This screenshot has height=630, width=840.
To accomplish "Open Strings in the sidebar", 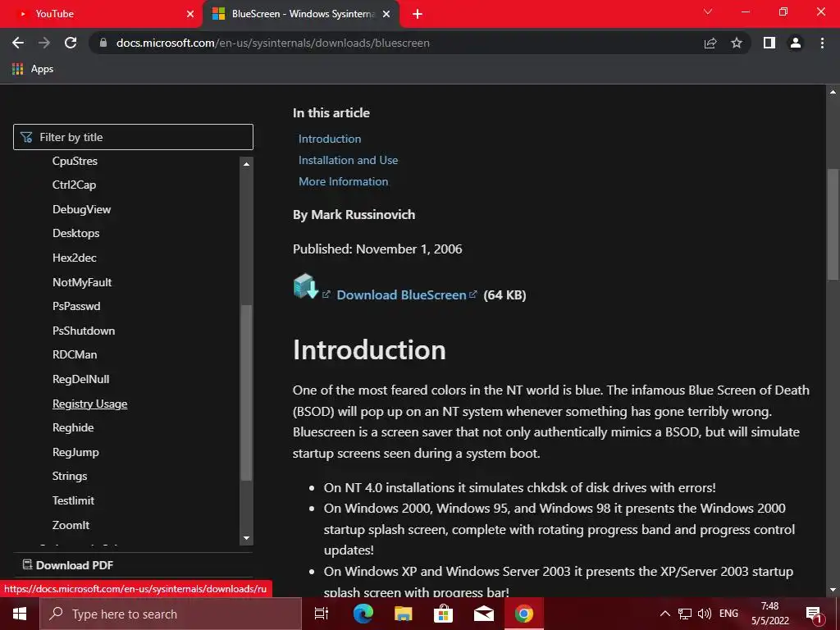I will click(x=70, y=476).
